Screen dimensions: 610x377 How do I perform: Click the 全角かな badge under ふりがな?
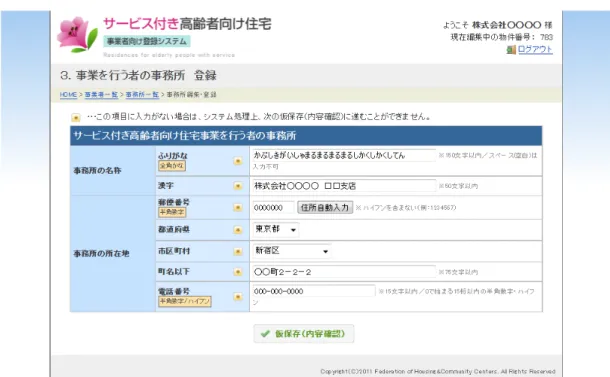pyautogui.click(x=172, y=166)
